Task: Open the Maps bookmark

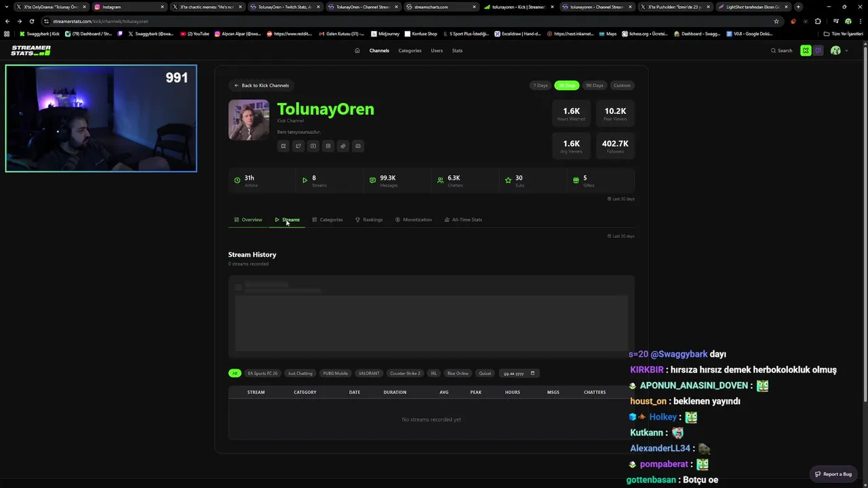Action: (x=607, y=33)
